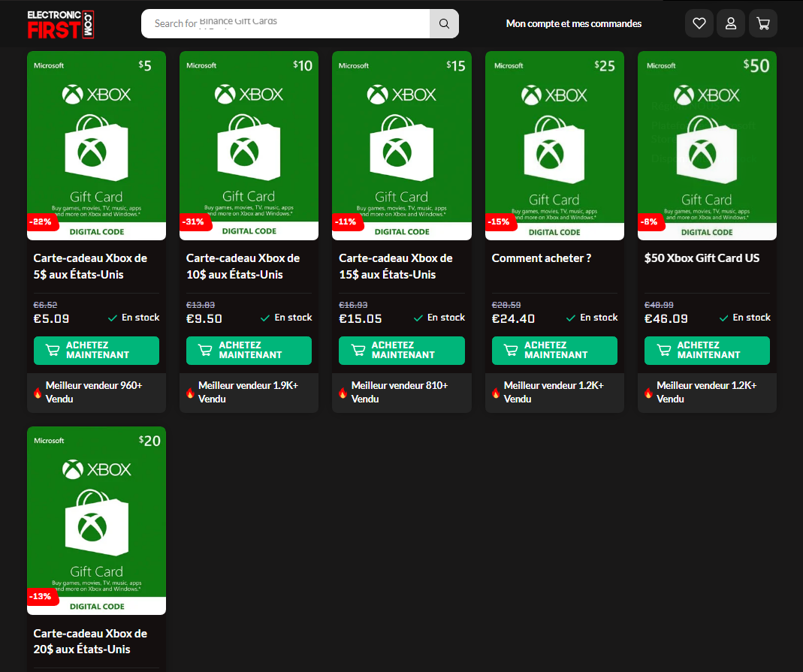Click En stock on the €46.09 card
Viewport: 803px width, 672px height.
coord(744,318)
